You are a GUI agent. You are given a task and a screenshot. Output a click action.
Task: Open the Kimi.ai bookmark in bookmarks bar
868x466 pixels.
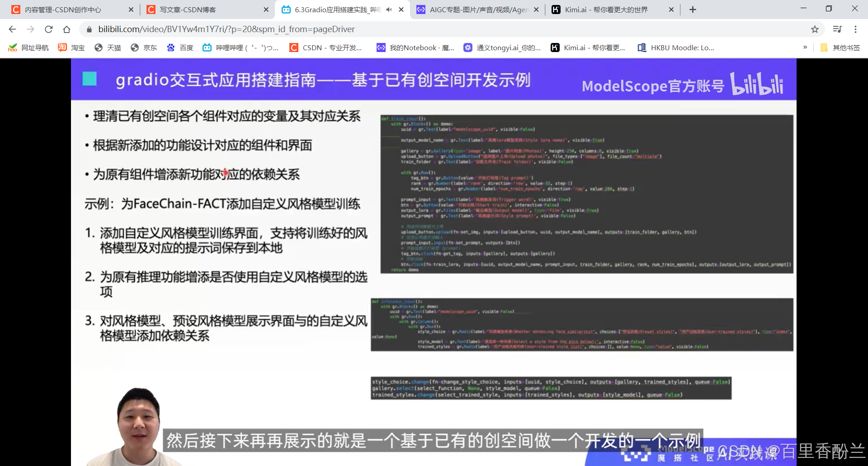tap(588, 48)
